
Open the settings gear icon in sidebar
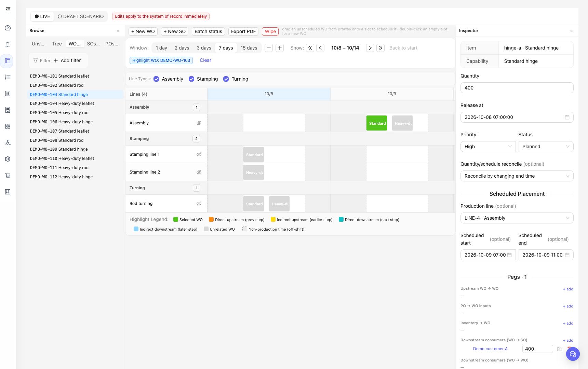tap(8, 159)
